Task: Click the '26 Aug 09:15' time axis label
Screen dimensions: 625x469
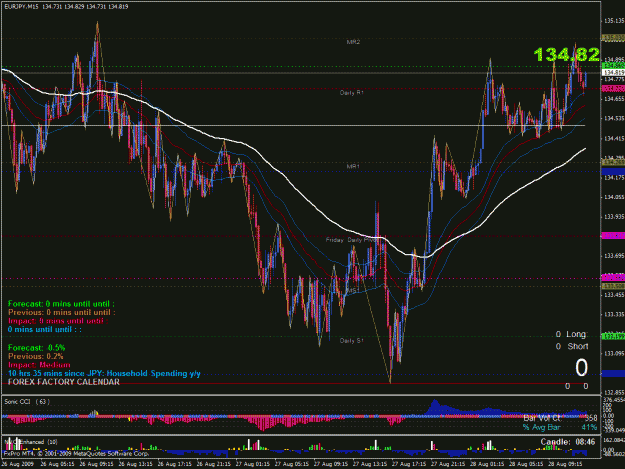Action: click(x=96, y=464)
